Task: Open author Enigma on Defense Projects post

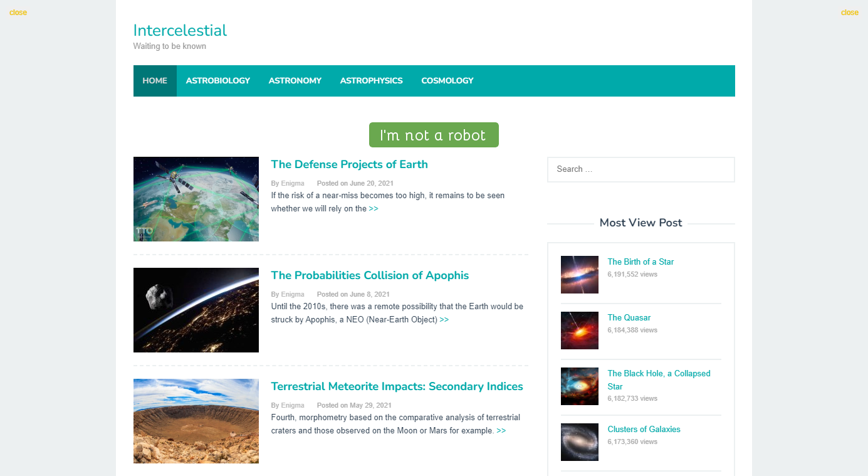Action: point(292,183)
